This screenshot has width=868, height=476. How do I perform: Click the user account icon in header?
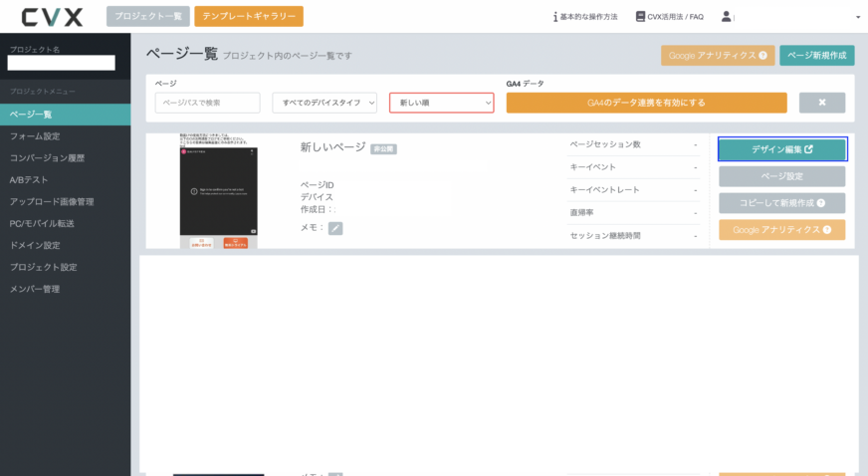(x=727, y=17)
